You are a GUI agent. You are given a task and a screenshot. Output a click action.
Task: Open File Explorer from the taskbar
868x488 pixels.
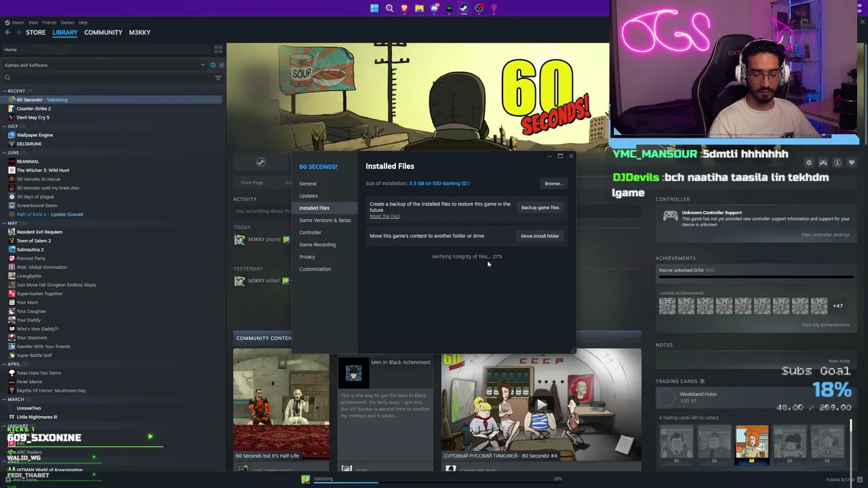(x=419, y=8)
